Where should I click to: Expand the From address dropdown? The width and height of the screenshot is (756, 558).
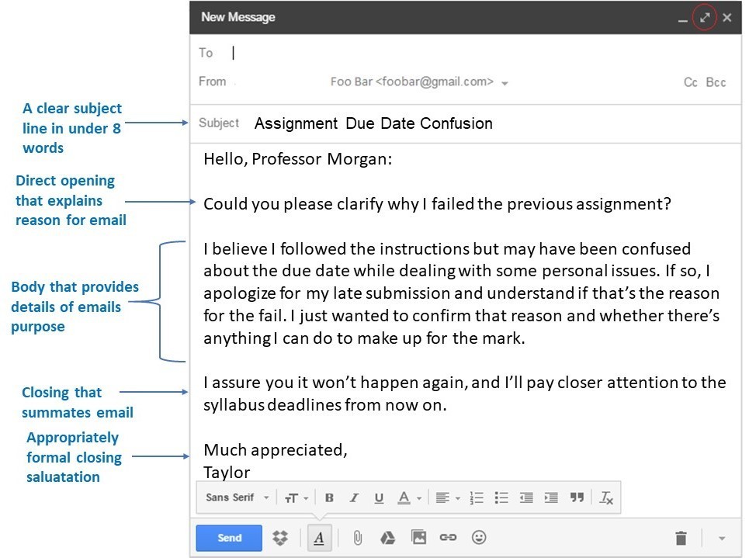point(505,83)
